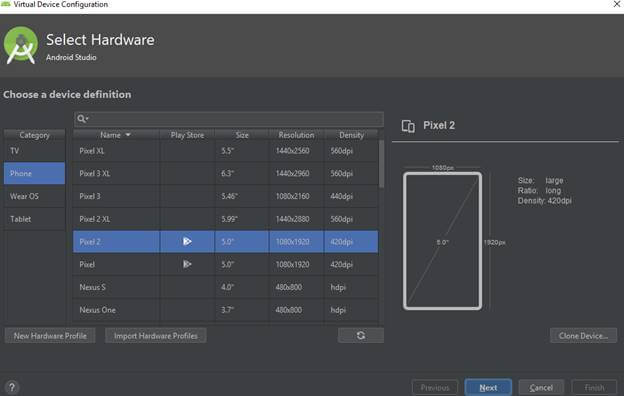Click Import Hardware Profiles button
Image resolution: width=624 pixels, height=396 pixels.
pyautogui.click(x=156, y=336)
